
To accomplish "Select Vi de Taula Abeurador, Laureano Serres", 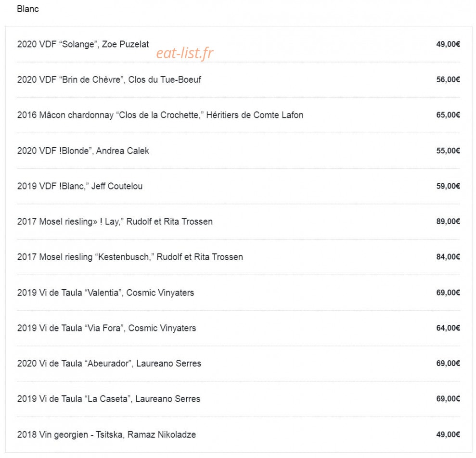I will pos(239,364).
